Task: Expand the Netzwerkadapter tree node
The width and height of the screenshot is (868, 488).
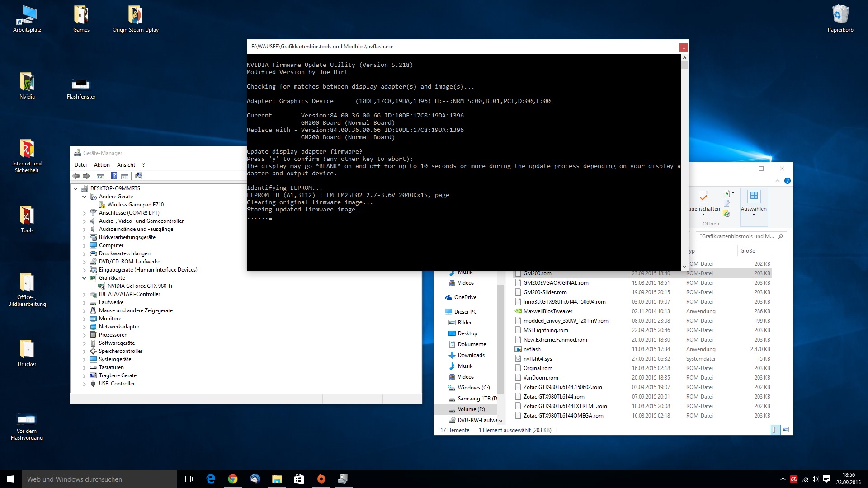Action: [x=84, y=327]
